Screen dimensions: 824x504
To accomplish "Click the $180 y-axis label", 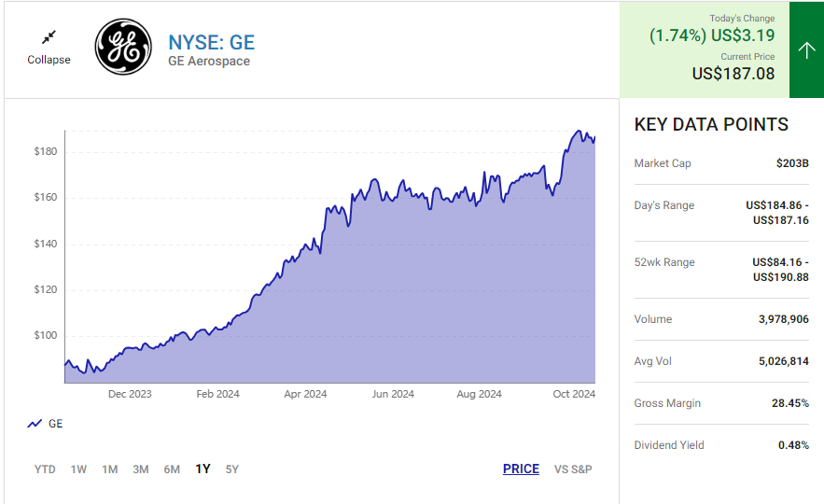I will coord(46,152).
